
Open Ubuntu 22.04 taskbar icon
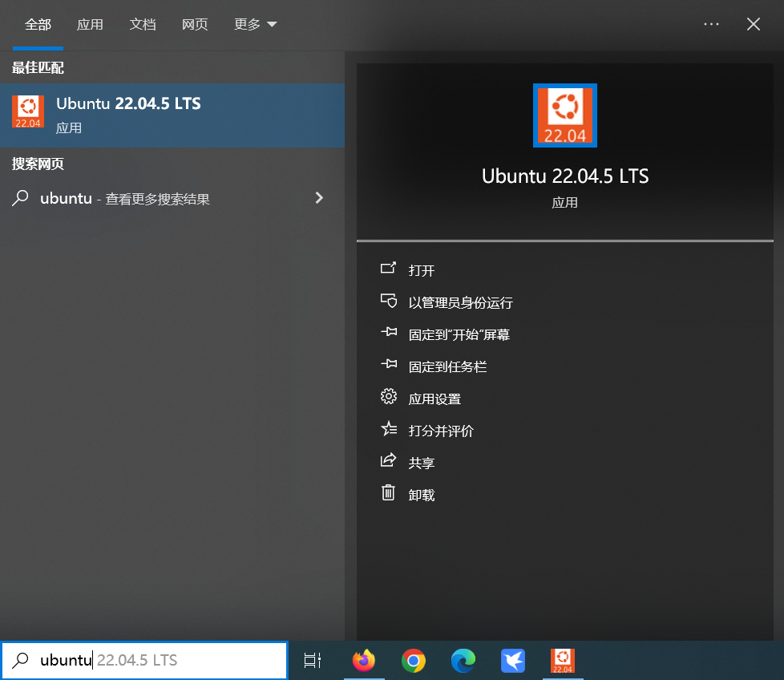(562, 661)
